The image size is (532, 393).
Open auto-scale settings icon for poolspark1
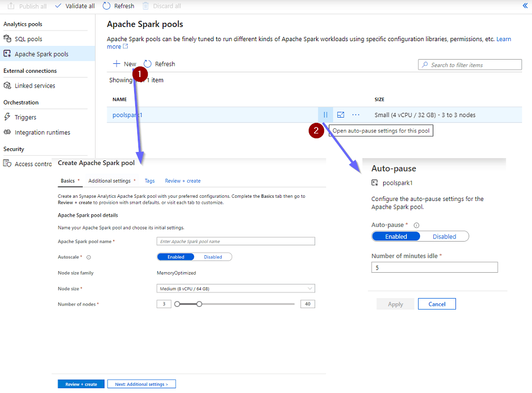point(340,114)
